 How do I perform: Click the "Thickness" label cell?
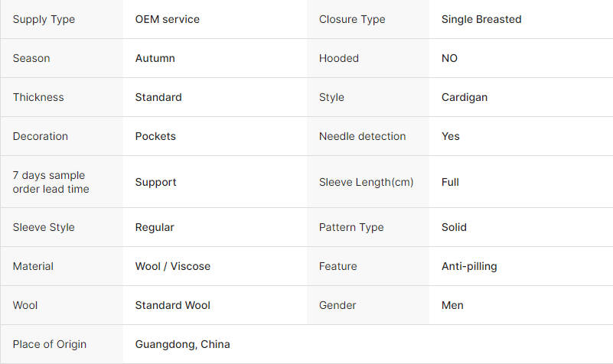[38, 97]
